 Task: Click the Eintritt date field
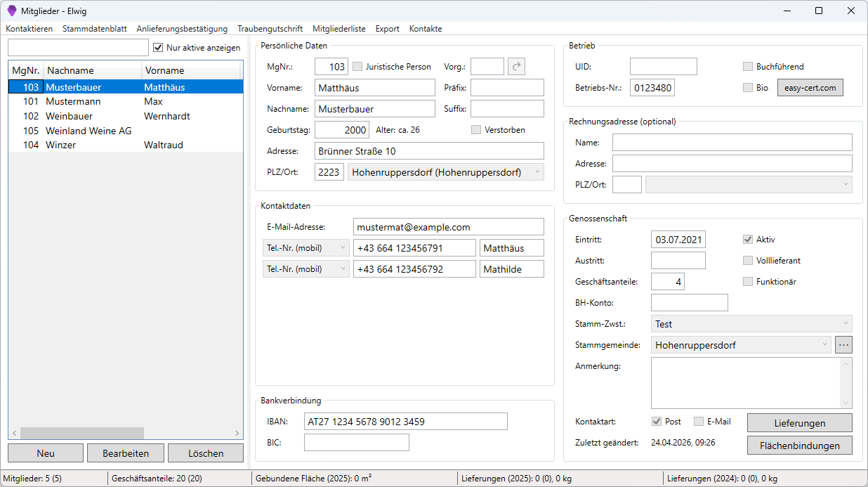(678, 240)
